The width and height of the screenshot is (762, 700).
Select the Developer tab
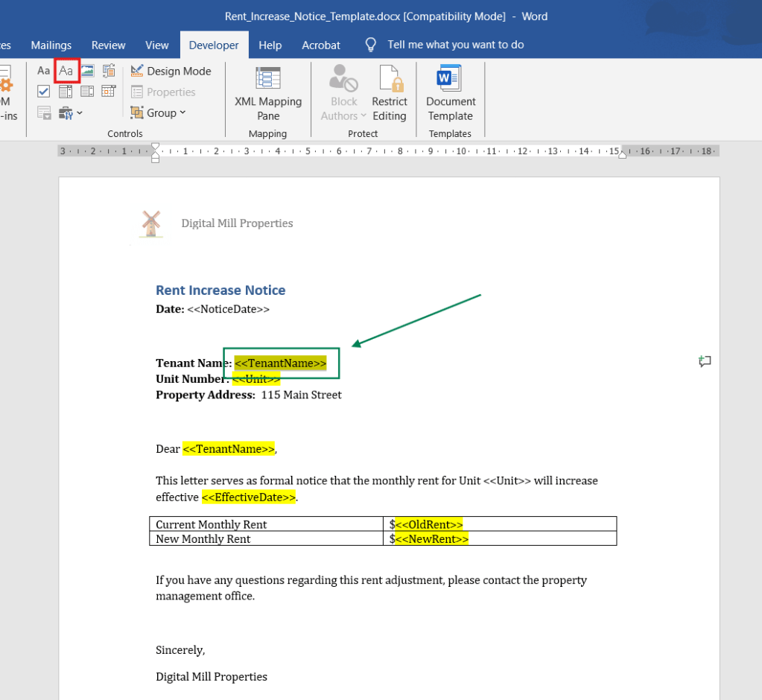tap(214, 45)
